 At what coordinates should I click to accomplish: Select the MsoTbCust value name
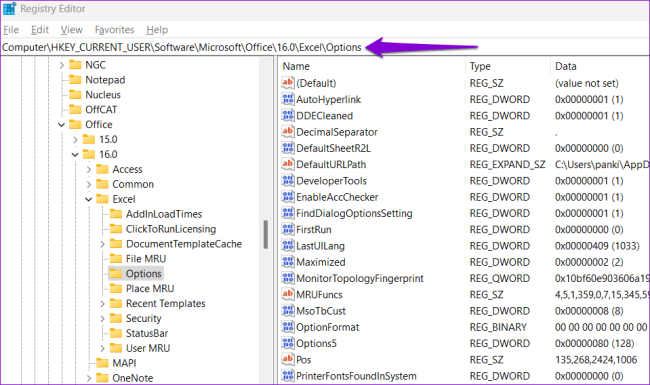pos(321,311)
